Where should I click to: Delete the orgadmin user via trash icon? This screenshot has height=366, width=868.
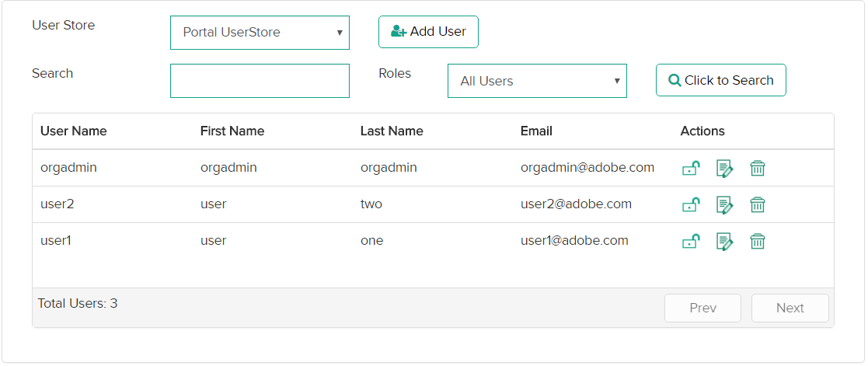click(758, 168)
